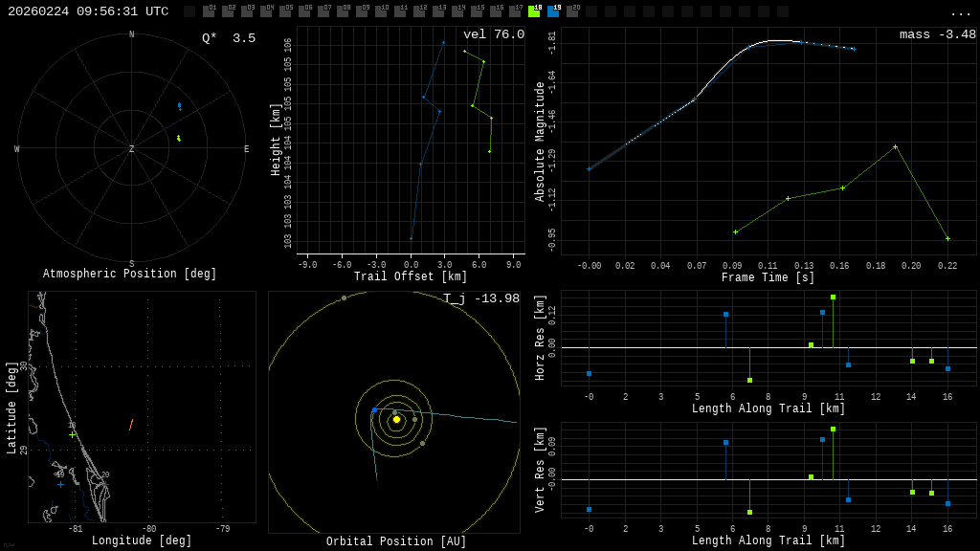Select station indicator 15

point(477,11)
